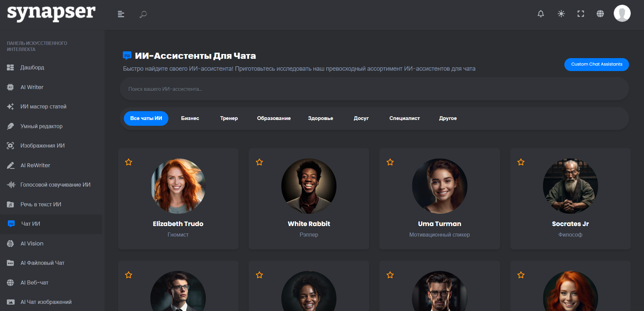Click the Чат ИИ chat bubble icon
644x311 pixels.
[11, 224]
